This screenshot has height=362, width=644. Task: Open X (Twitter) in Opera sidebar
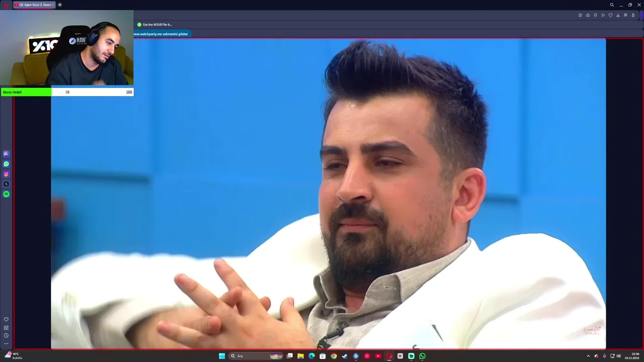(6, 184)
